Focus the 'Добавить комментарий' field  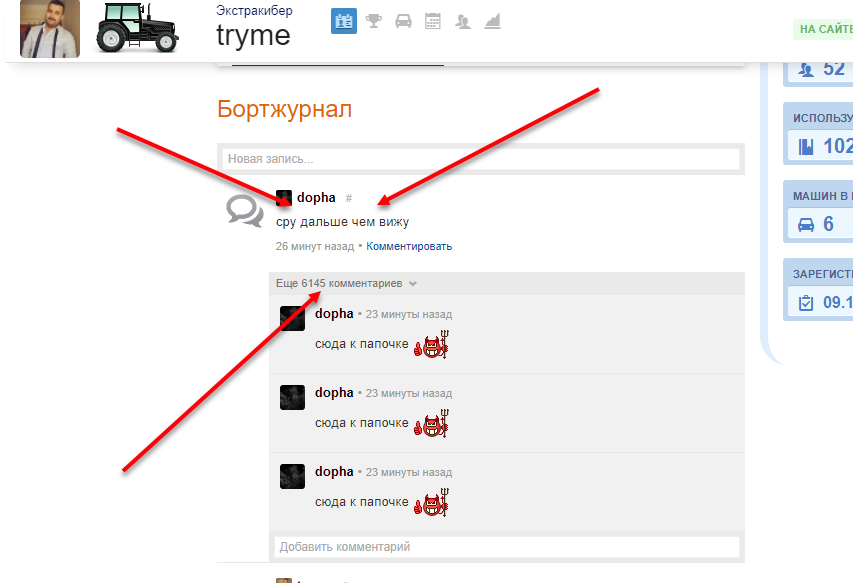[506, 547]
